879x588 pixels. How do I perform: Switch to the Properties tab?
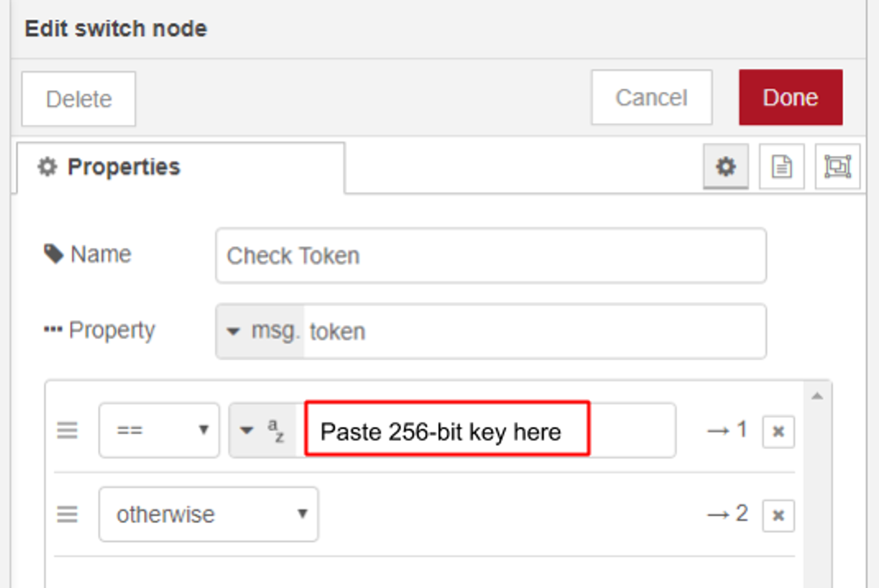124,167
